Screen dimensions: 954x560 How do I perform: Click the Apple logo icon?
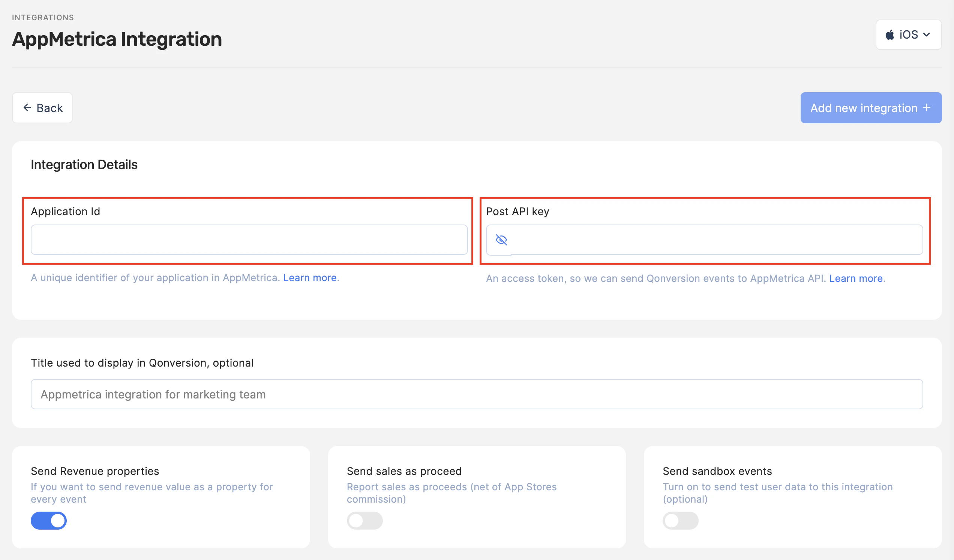[x=889, y=35]
